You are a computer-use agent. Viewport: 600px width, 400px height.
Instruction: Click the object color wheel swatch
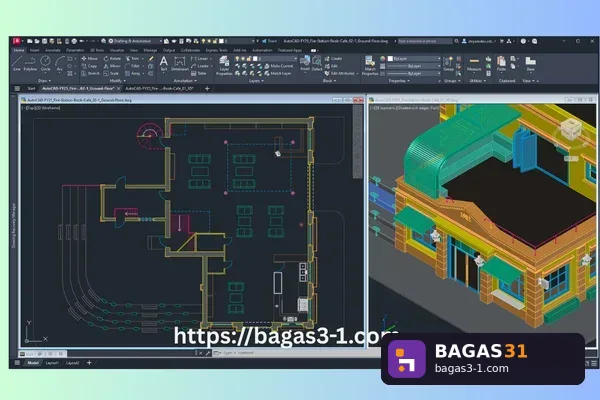[x=383, y=59]
